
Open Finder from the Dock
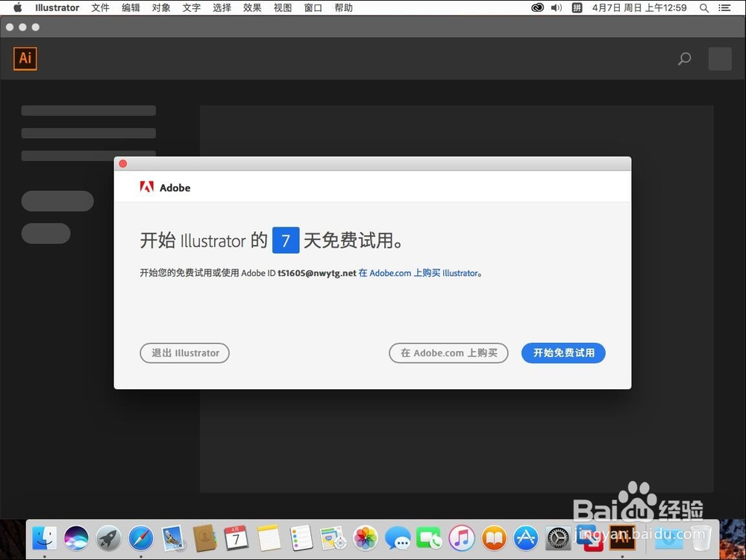44,538
